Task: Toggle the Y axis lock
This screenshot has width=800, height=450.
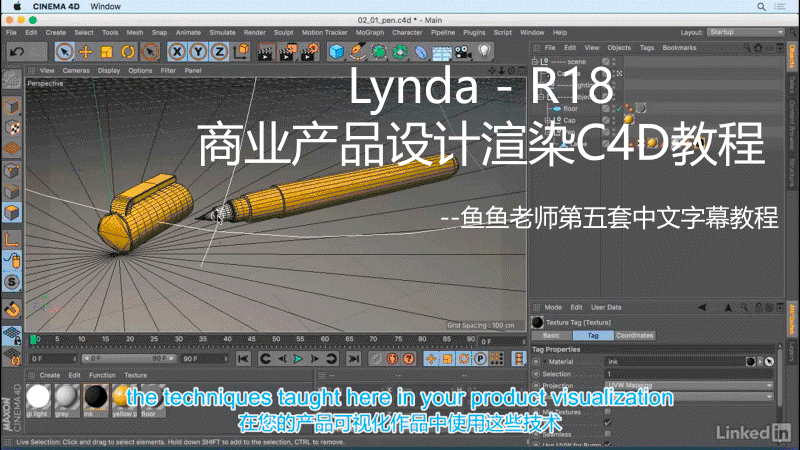Action: 198,52
